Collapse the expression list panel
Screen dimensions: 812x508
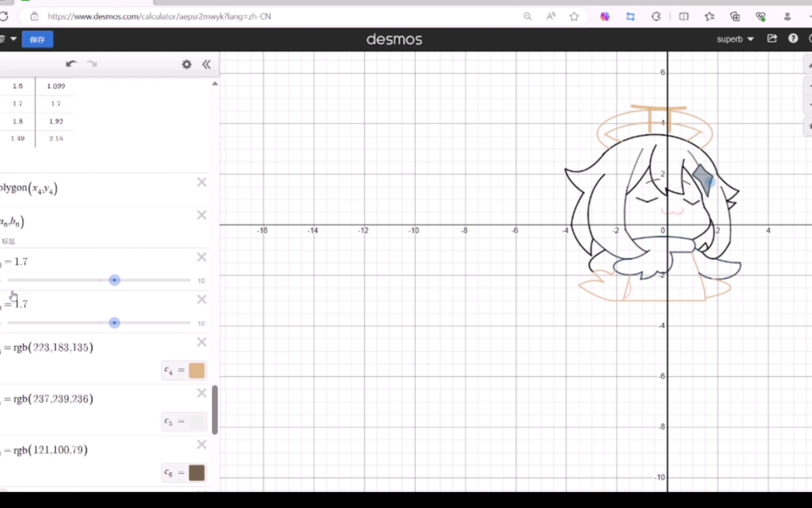point(206,64)
